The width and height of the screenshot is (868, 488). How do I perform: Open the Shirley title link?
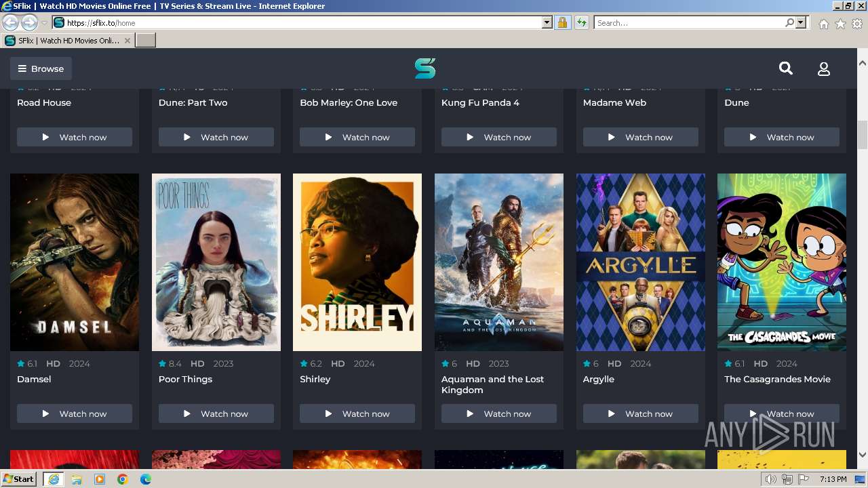click(x=315, y=380)
